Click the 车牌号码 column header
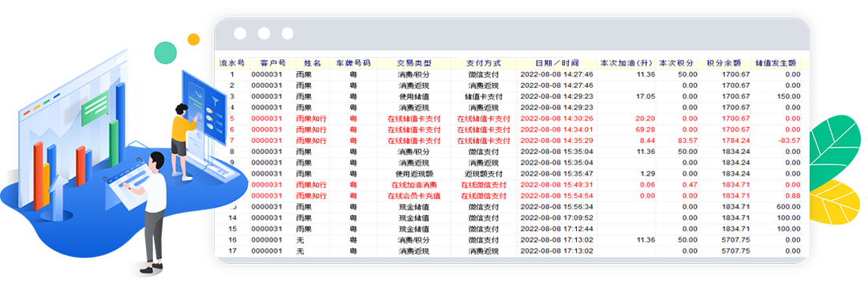868x290 pixels. [354, 62]
